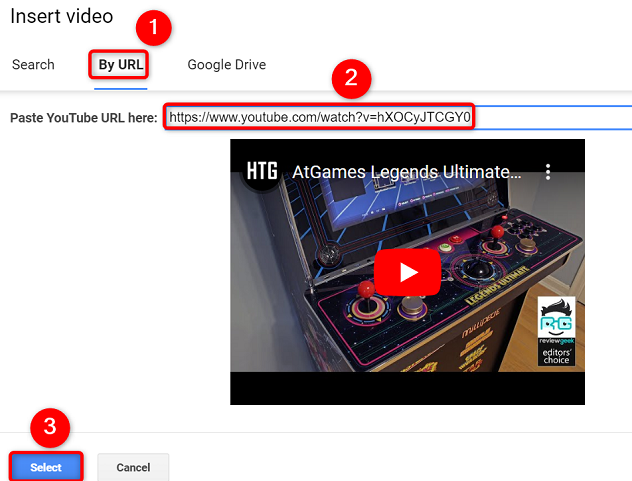632x481 pixels.
Task: Click the Cancel button
Action: tap(133, 467)
